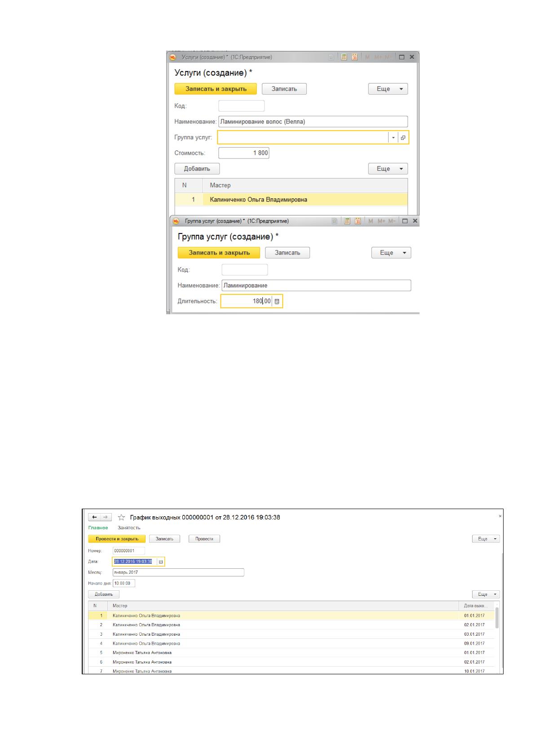Open calendar icon in Услуги title bar
Viewport: 535px width, 756px height.
point(354,57)
